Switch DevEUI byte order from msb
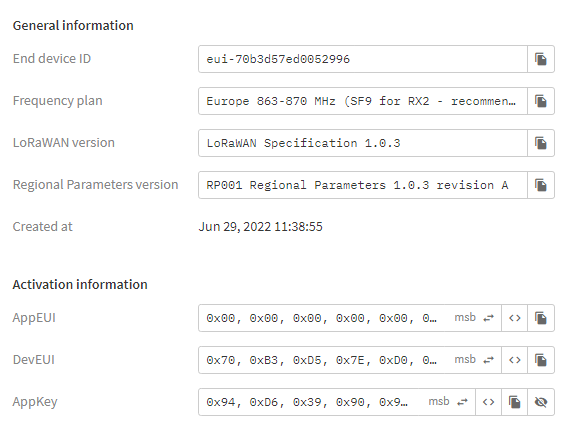This screenshot has width=576, height=432. [x=474, y=360]
